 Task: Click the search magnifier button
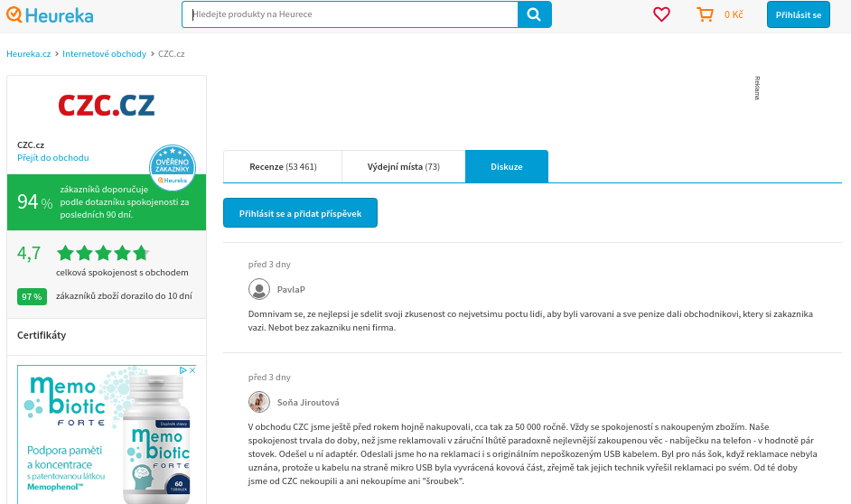[534, 14]
